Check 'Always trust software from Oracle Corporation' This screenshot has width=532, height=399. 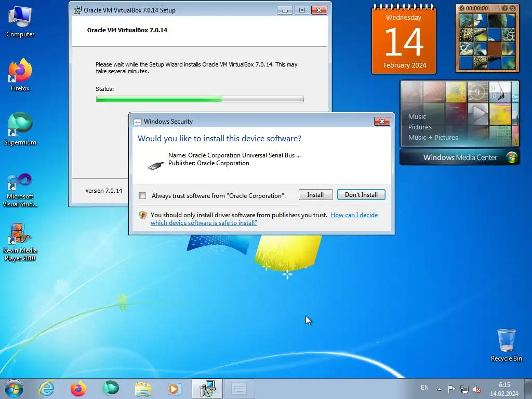(x=142, y=195)
